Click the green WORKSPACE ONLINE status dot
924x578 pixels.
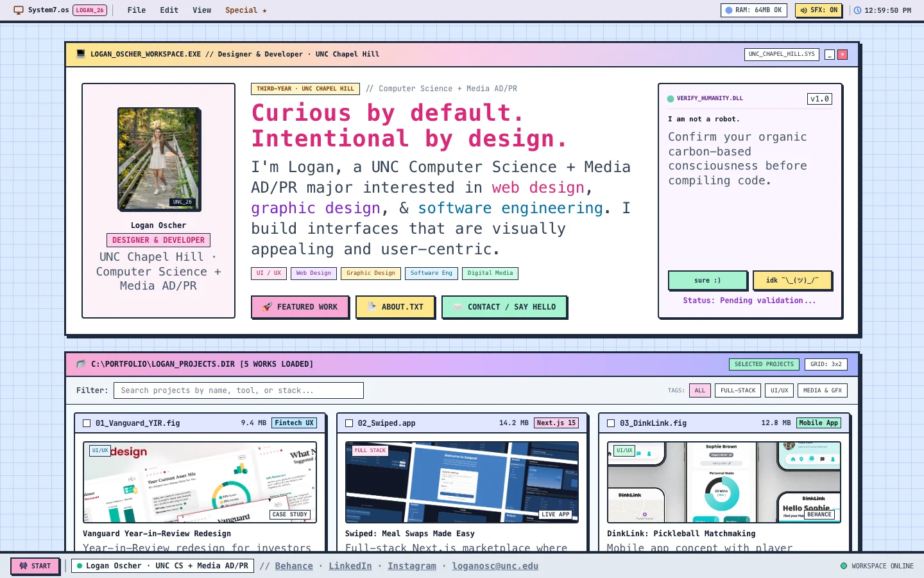[x=844, y=566]
